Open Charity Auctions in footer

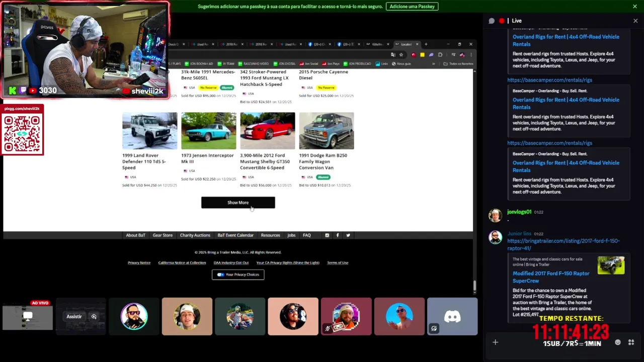pos(195,235)
